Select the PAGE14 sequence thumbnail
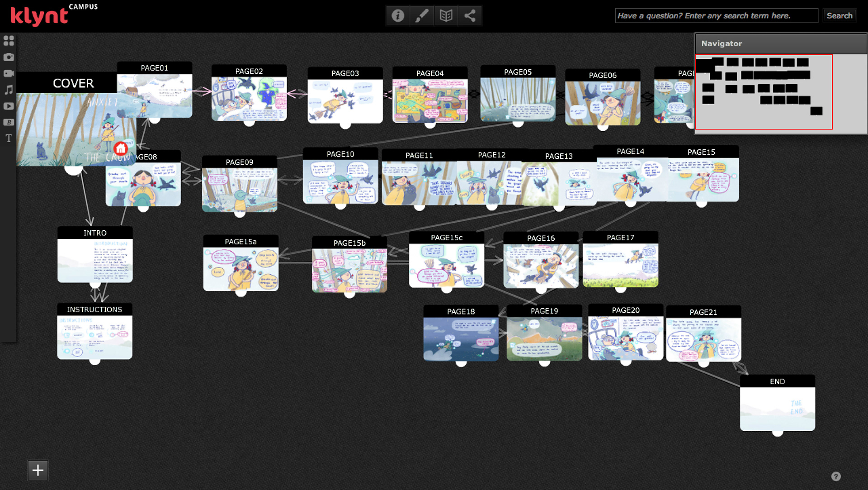 631,179
